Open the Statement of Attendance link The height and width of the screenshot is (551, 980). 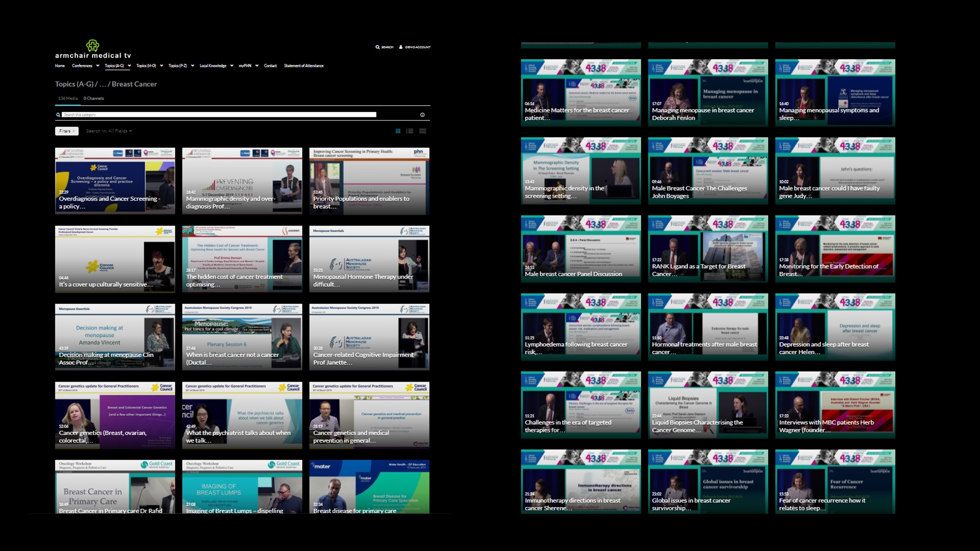304,66
